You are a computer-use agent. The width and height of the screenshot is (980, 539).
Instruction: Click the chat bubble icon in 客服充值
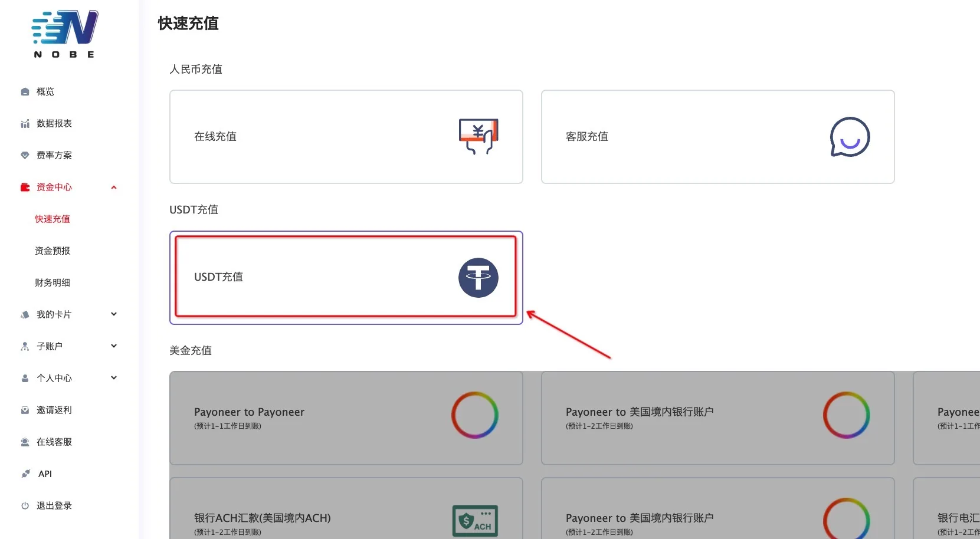point(850,137)
